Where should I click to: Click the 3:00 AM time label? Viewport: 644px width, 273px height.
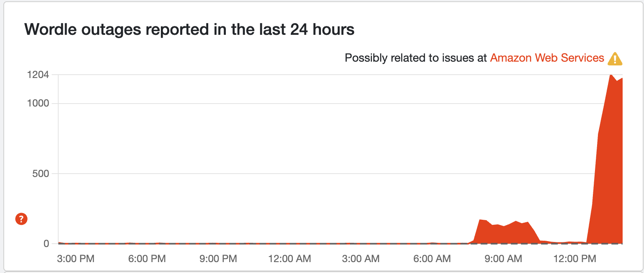pyautogui.click(x=361, y=259)
